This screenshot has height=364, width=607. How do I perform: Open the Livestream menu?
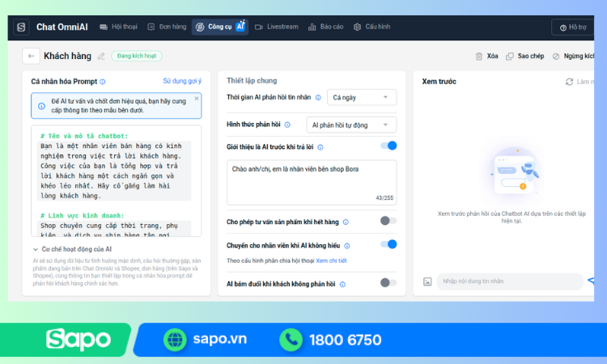(277, 27)
